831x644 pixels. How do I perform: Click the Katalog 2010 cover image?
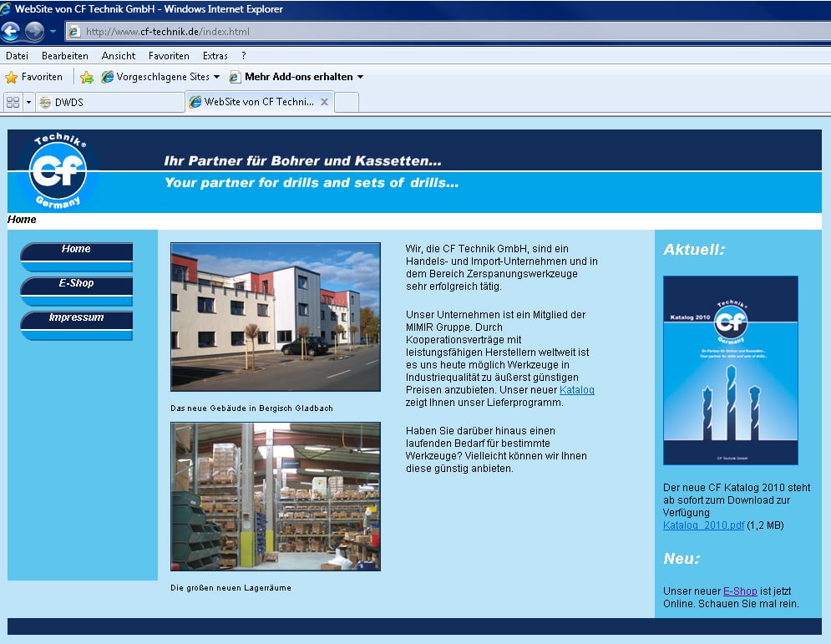click(x=730, y=371)
